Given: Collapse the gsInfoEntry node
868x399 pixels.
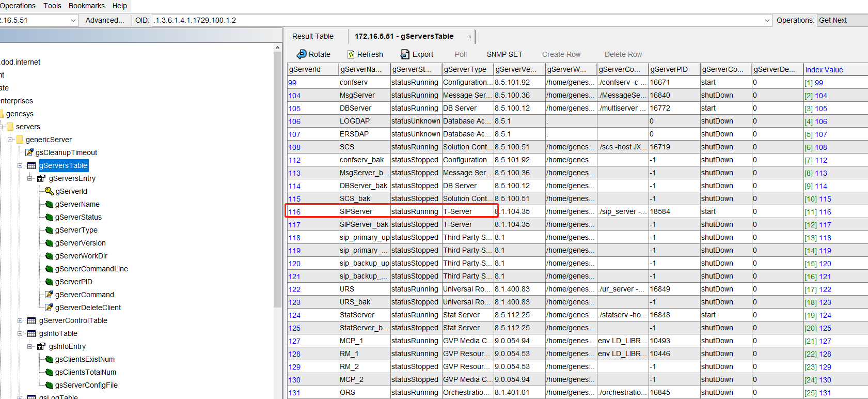Looking at the screenshot, I should 29,346.
